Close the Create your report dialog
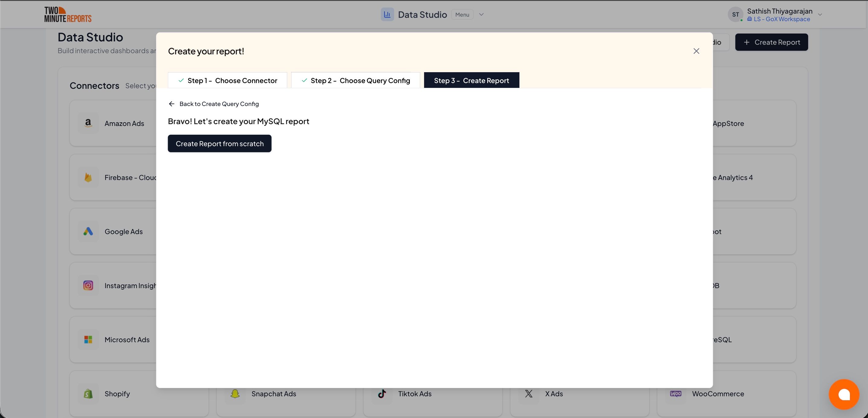868x418 pixels. 697,51
